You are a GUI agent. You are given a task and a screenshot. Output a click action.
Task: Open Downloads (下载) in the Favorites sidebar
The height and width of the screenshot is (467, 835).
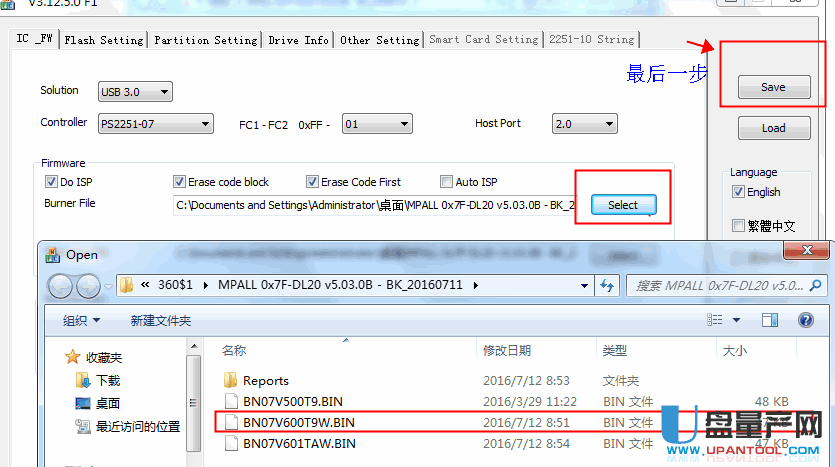[108, 380]
